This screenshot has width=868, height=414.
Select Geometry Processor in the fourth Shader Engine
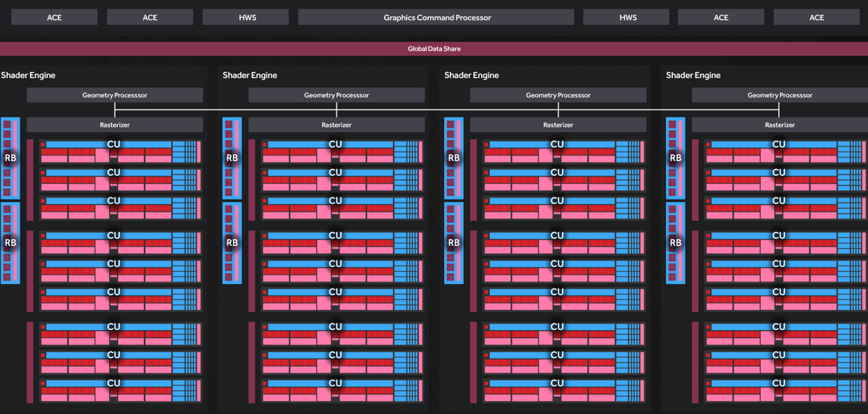click(780, 95)
